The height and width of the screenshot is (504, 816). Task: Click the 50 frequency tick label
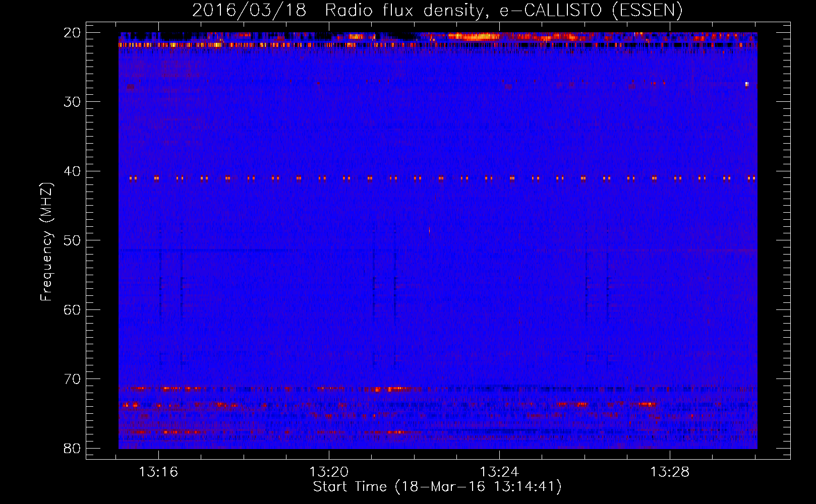coord(72,240)
